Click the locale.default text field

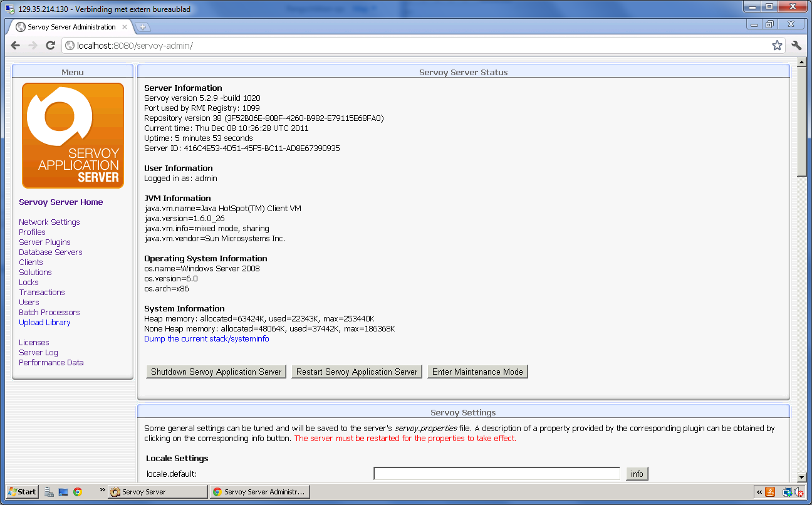(x=497, y=474)
